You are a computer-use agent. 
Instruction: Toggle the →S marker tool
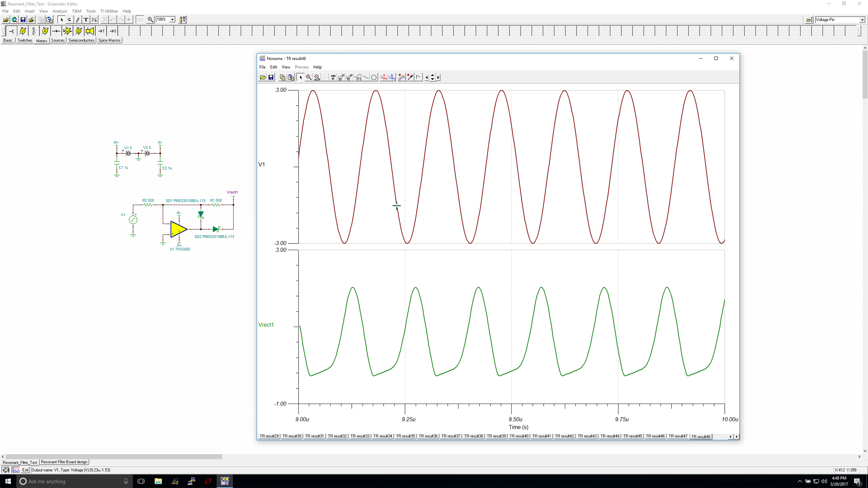pos(113,31)
